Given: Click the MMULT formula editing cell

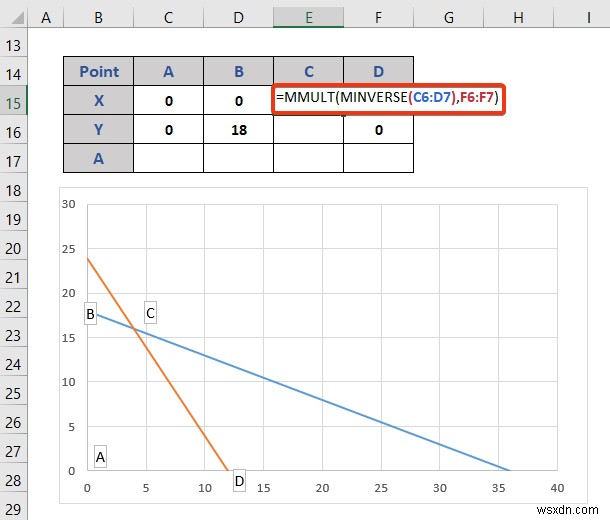Looking at the screenshot, I should point(388,98).
